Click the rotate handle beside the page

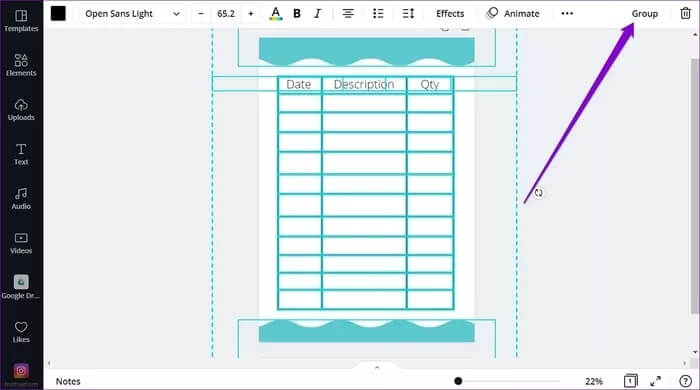[x=539, y=193]
